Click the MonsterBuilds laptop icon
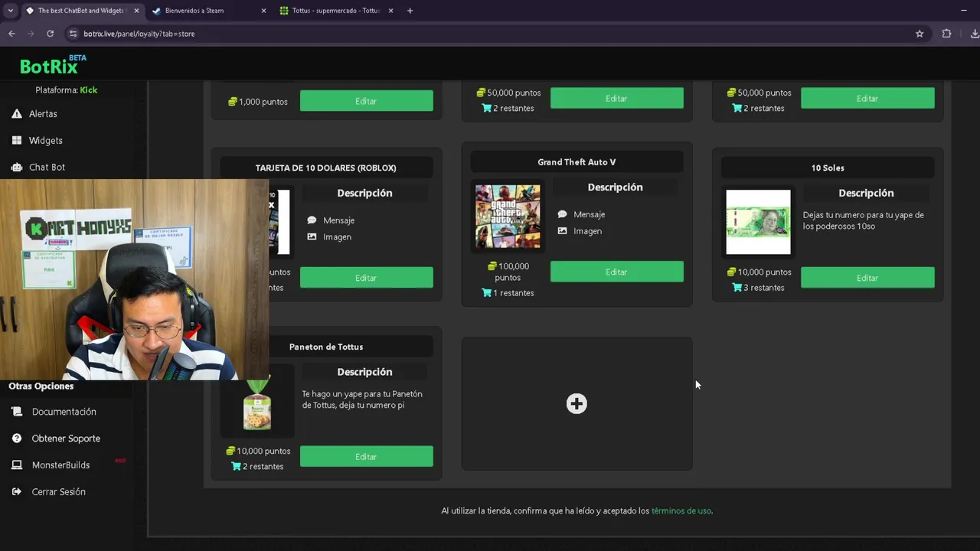Image resolution: width=980 pixels, height=551 pixels. (x=17, y=465)
